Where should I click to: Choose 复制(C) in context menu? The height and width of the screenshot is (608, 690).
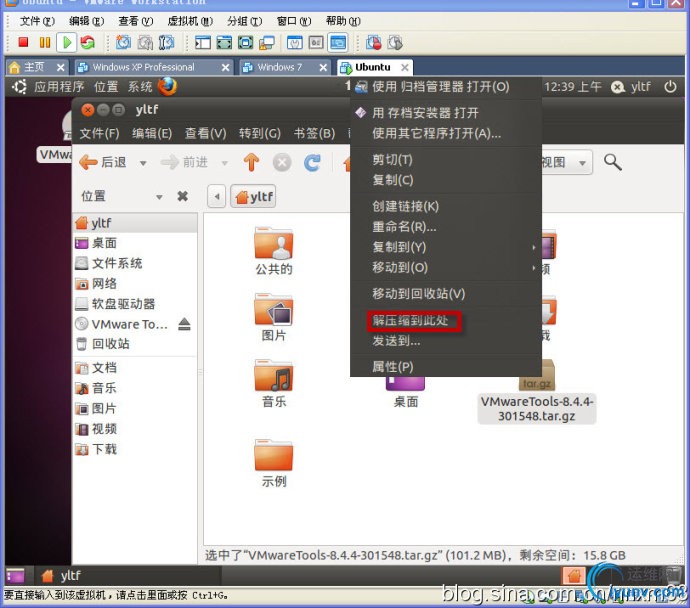[x=446, y=179]
